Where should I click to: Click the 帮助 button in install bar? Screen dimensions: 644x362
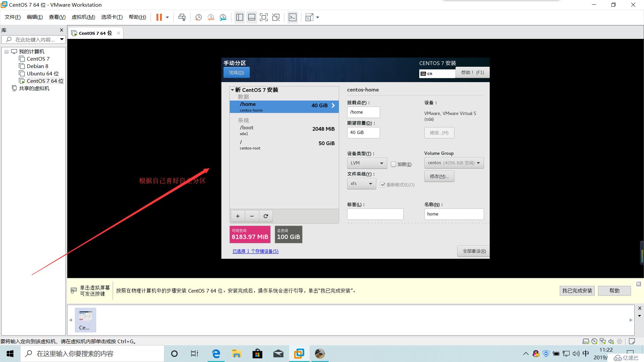point(614,291)
